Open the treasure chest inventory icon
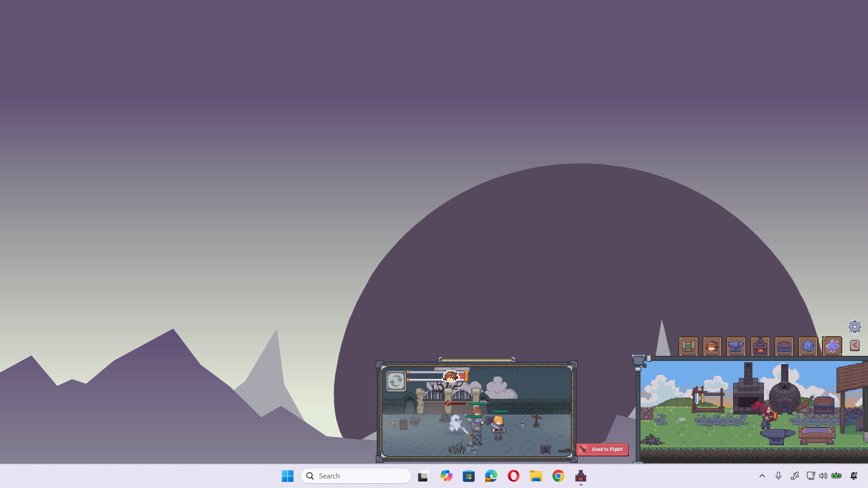The image size is (868, 488). pyautogui.click(x=784, y=346)
